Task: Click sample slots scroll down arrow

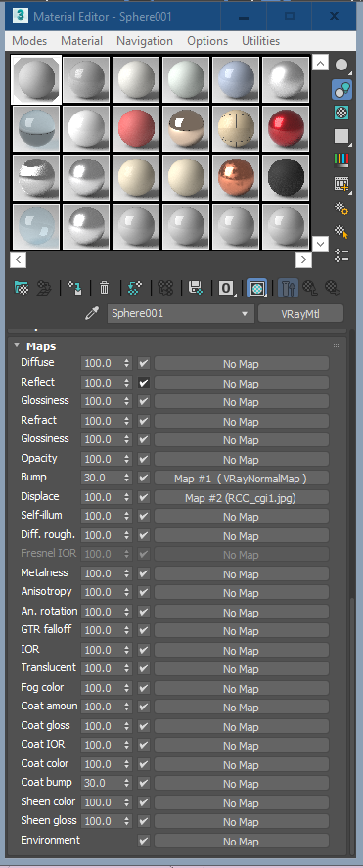Action: [320, 244]
